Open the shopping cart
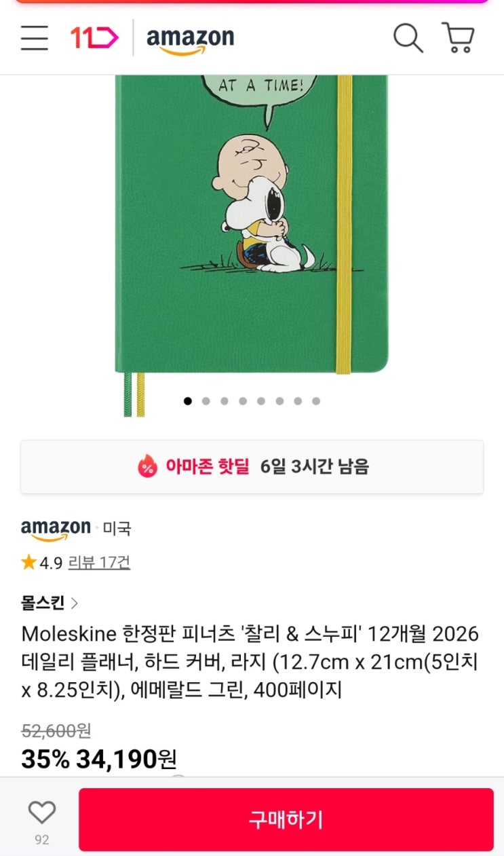504x856 pixels. pos(458,37)
